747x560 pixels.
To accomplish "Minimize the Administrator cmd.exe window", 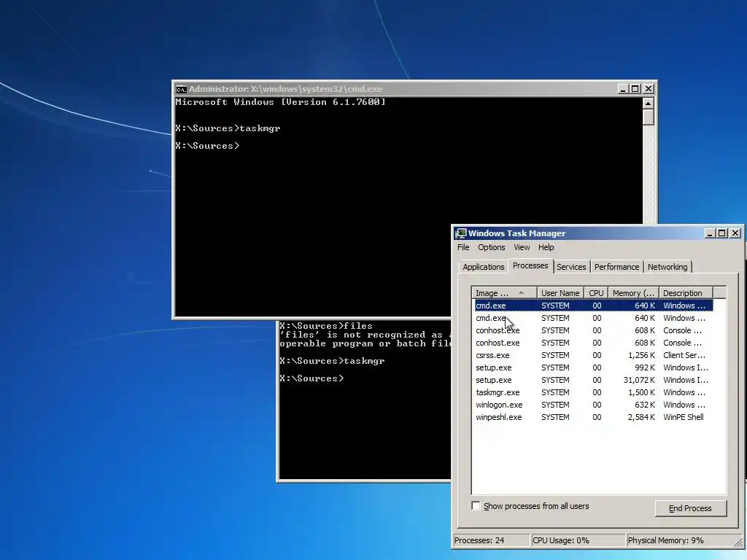I will pyautogui.click(x=623, y=89).
